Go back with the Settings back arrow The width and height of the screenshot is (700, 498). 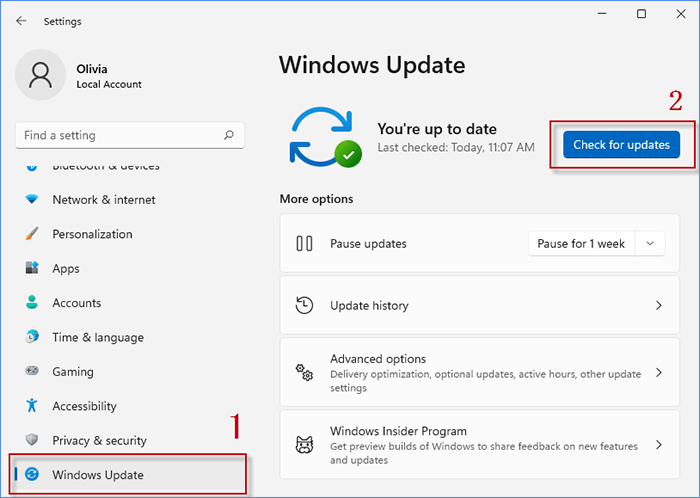pos(21,21)
